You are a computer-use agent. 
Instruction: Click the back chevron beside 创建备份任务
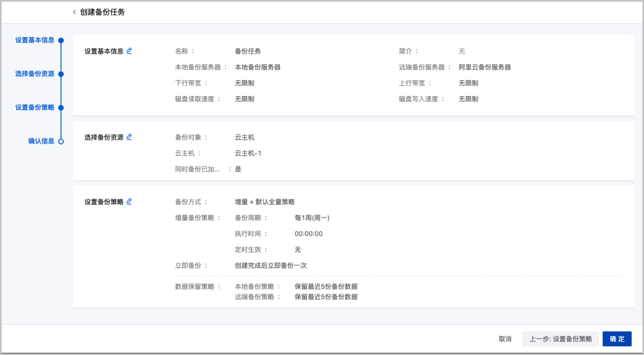pos(74,12)
